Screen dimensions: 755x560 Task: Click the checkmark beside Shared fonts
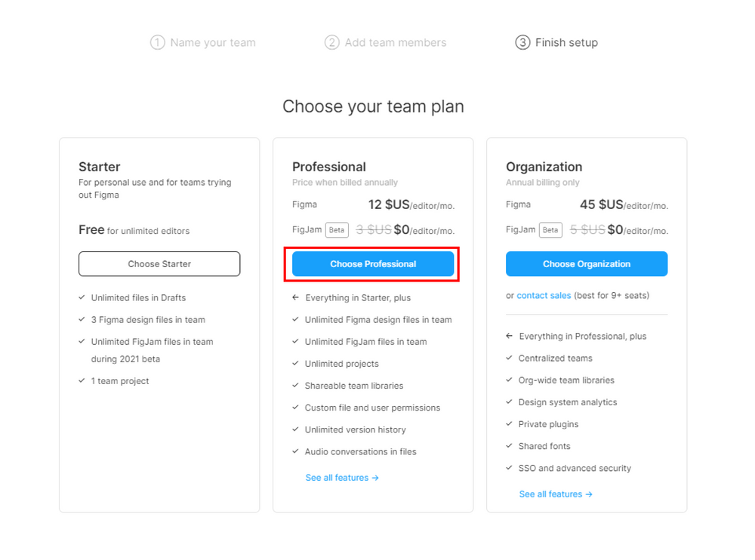coord(509,446)
